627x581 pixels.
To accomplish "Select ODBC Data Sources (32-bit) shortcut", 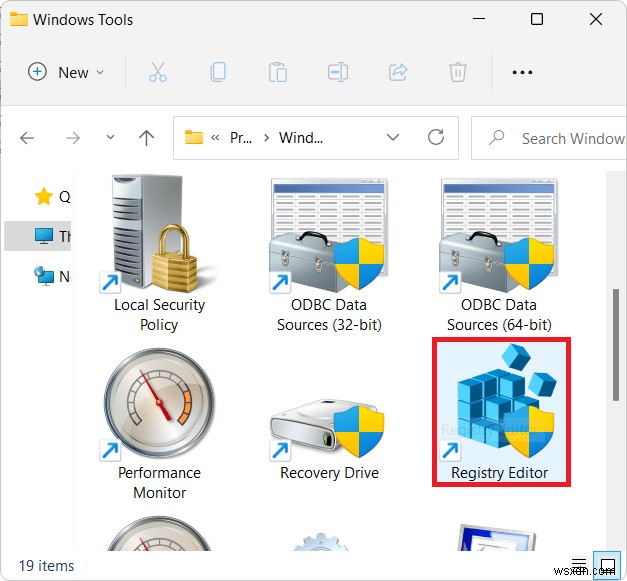I will tap(329, 255).
